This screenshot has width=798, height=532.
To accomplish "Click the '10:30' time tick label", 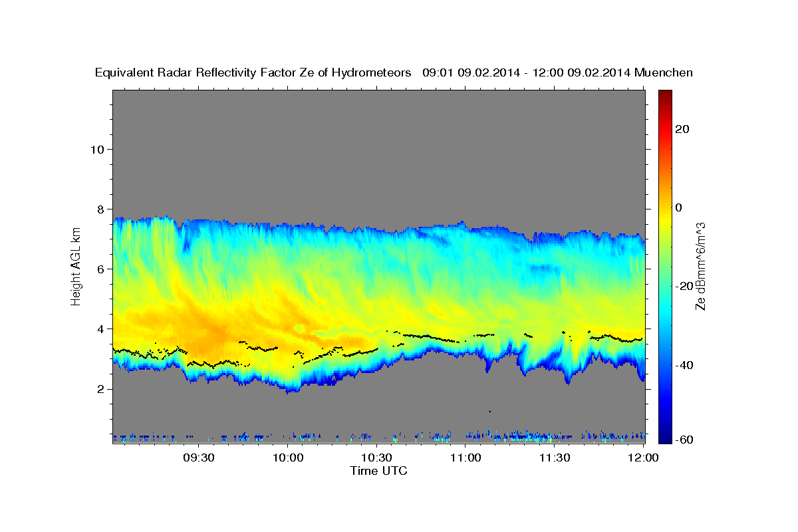I will pos(377,458).
